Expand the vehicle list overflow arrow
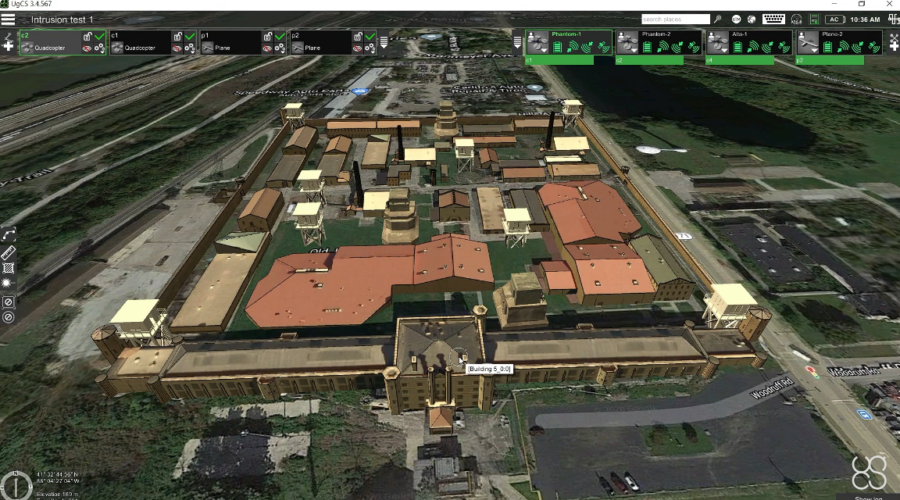Image resolution: width=900 pixels, height=500 pixels. tap(517, 42)
